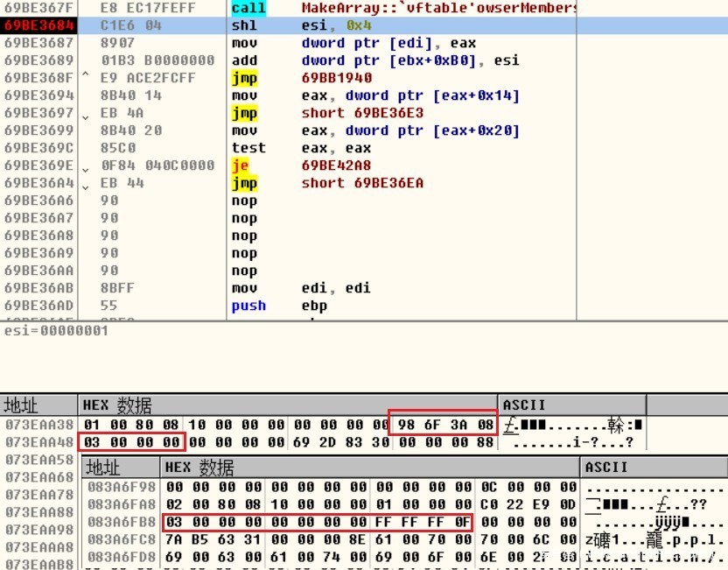Select the breakpoint address 69BE3684

[38, 25]
